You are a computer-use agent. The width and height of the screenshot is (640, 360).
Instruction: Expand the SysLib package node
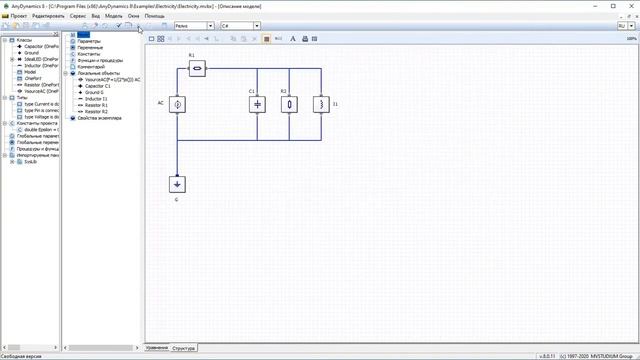pos(12,162)
